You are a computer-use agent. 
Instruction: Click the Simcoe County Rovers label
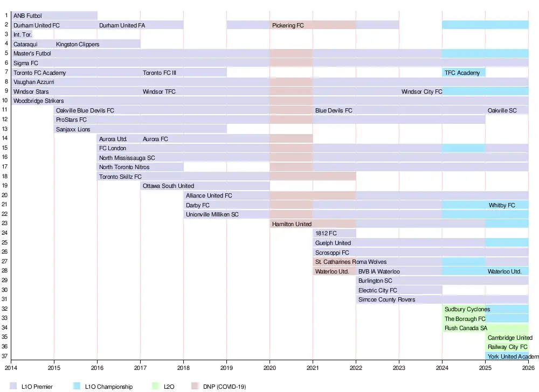(x=386, y=299)
